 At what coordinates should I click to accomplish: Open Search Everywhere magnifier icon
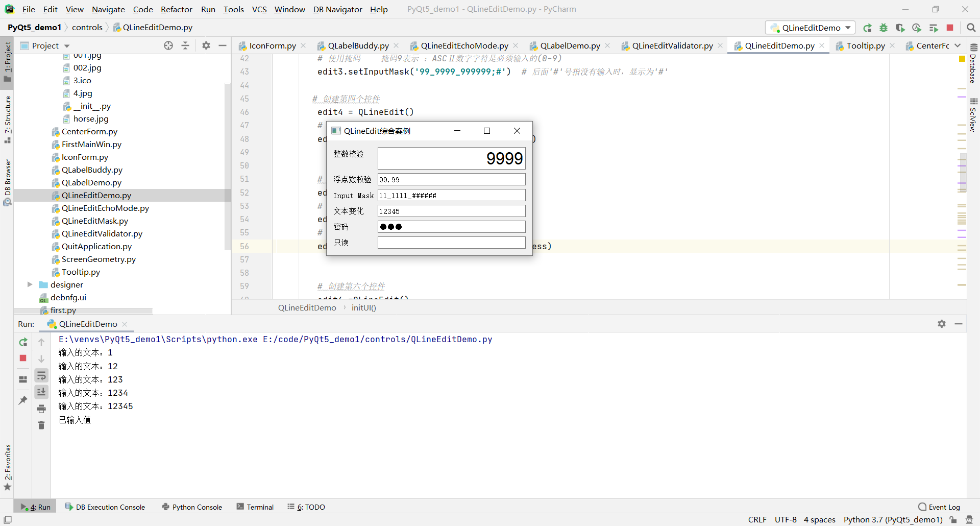(971, 28)
